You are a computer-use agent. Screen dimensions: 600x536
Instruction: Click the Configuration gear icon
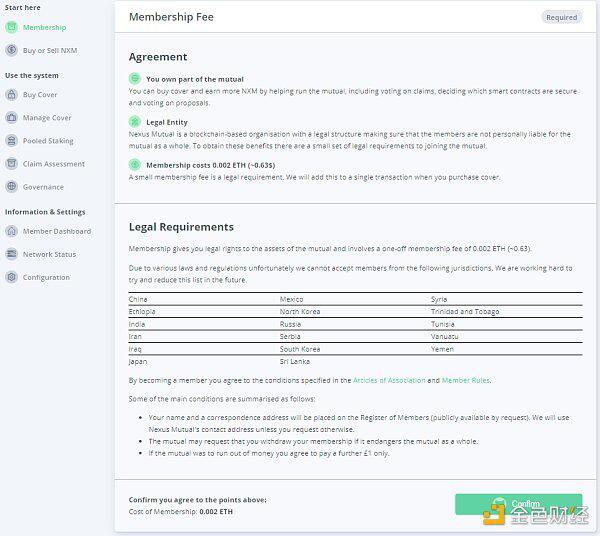(x=12, y=277)
